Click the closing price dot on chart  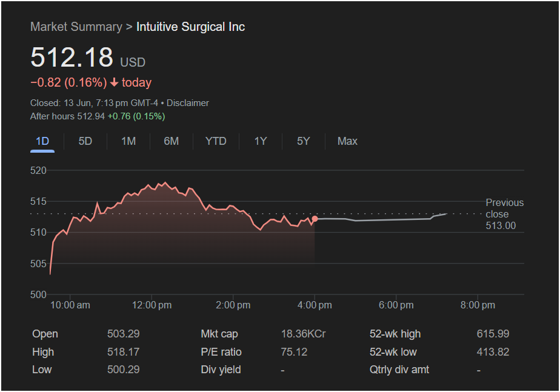(x=315, y=219)
